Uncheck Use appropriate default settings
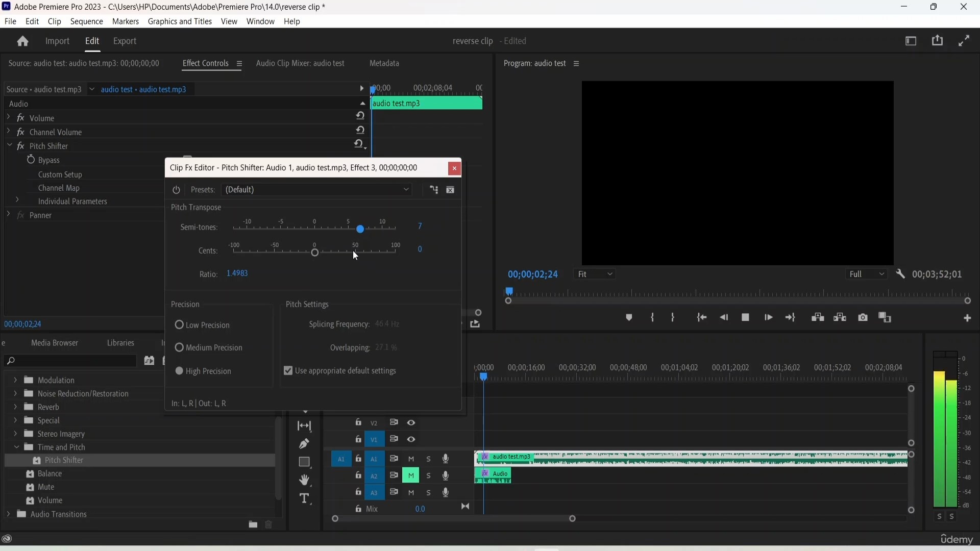The width and height of the screenshot is (980, 551). pos(288,371)
